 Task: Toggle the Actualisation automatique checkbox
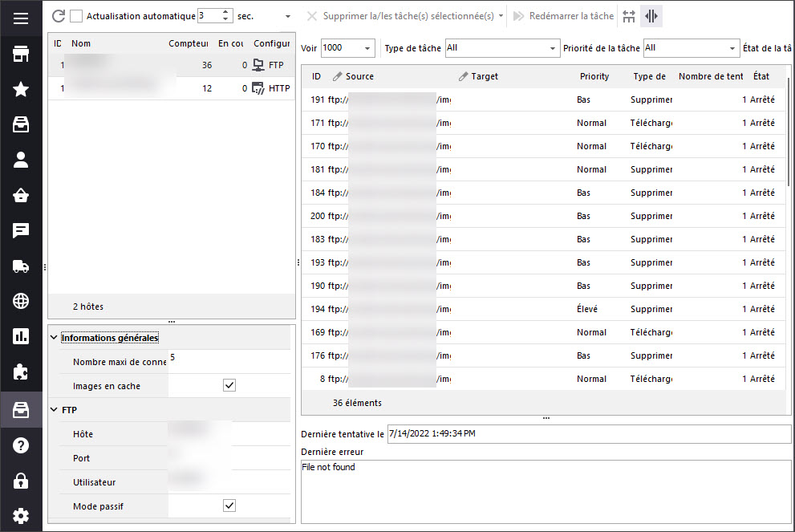click(x=76, y=16)
